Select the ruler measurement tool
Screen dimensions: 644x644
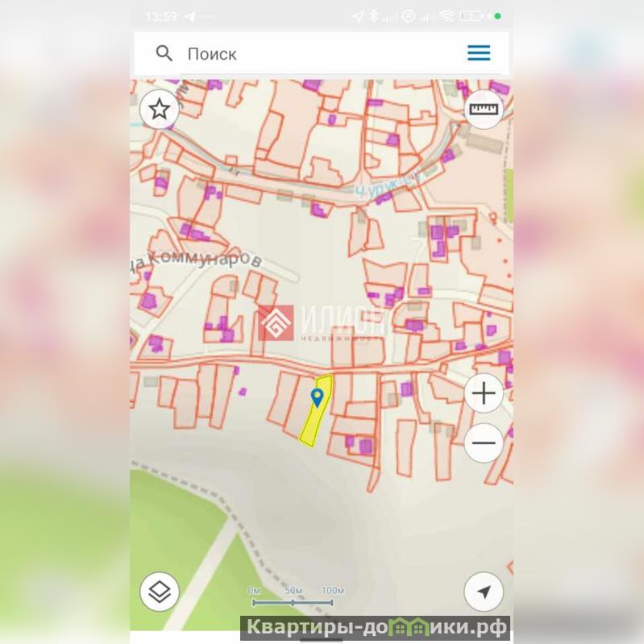[484, 109]
